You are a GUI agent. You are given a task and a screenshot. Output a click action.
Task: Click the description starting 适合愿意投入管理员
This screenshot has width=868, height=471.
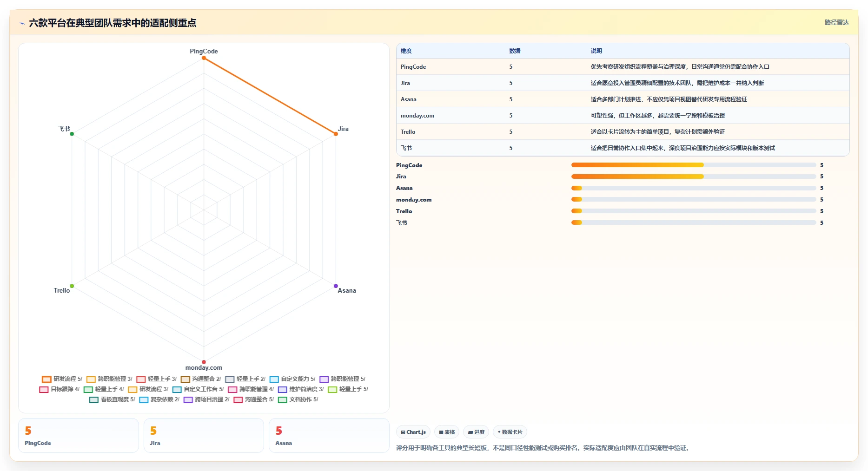click(677, 83)
